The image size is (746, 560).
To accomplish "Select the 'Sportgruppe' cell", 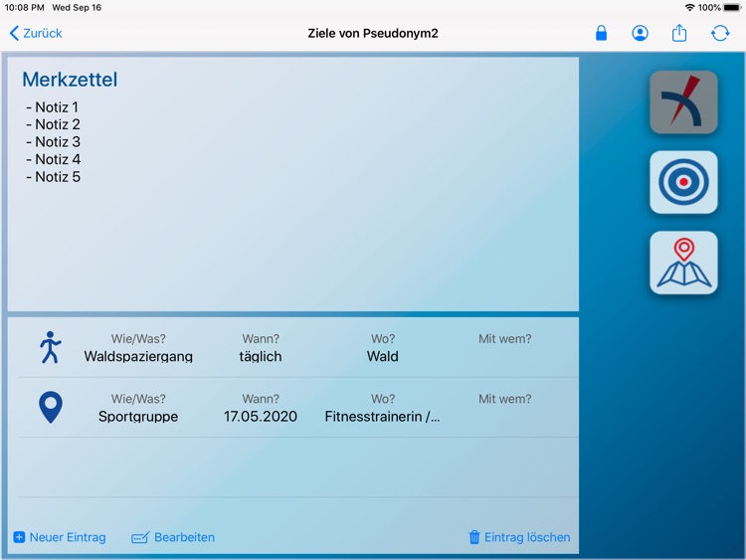I will pyautogui.click(x=138, y=417).
